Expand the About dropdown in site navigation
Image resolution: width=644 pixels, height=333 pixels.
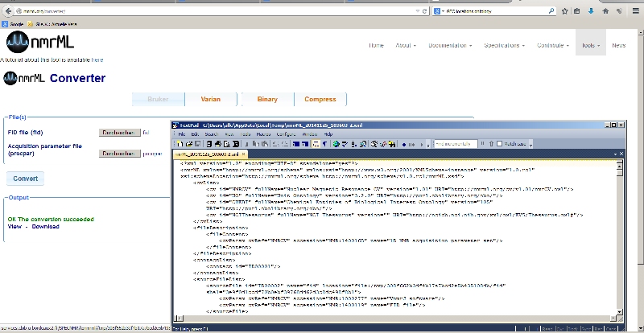point(406,45)
